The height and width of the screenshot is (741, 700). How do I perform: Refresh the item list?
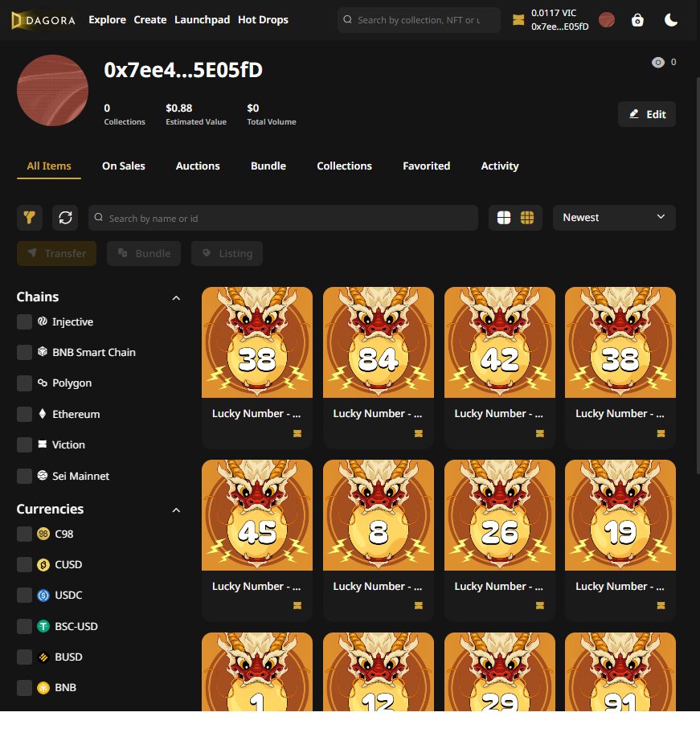click(x=65, y=217)
